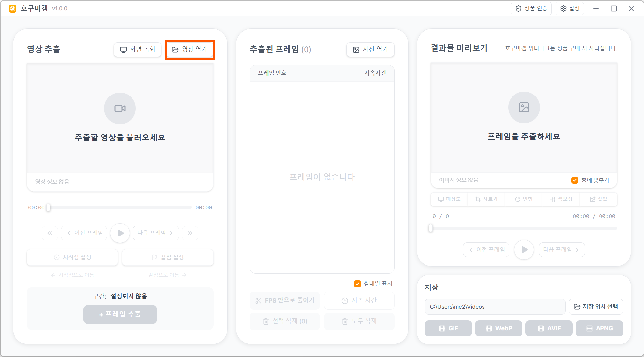Open 설정 settings gear

(570, 8)
